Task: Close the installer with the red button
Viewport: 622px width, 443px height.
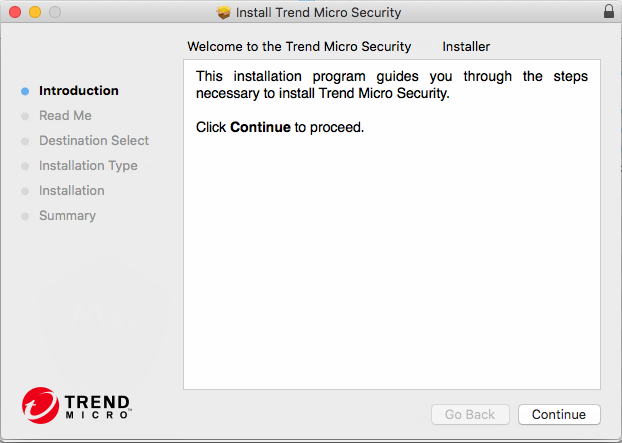Action: coord(14,12)
